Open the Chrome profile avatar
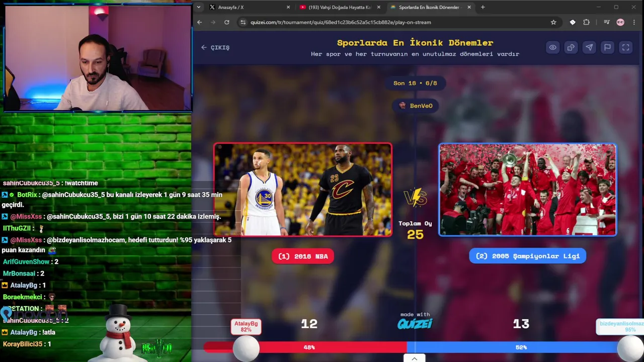This screenshot has width=644, height=362. click(620, 22)
